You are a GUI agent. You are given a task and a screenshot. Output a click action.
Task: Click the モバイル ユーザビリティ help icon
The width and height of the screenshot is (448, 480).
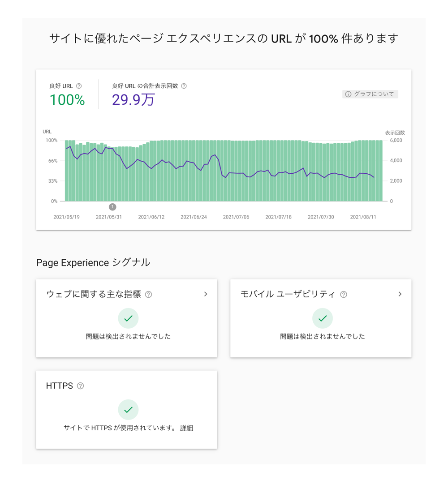point(343,294)
